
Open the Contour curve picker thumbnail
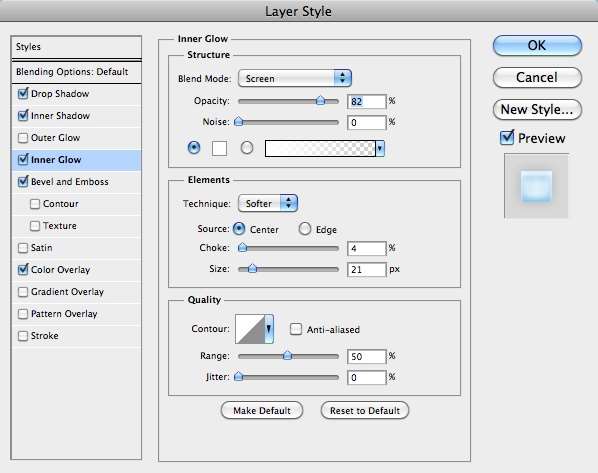(250, 329)
